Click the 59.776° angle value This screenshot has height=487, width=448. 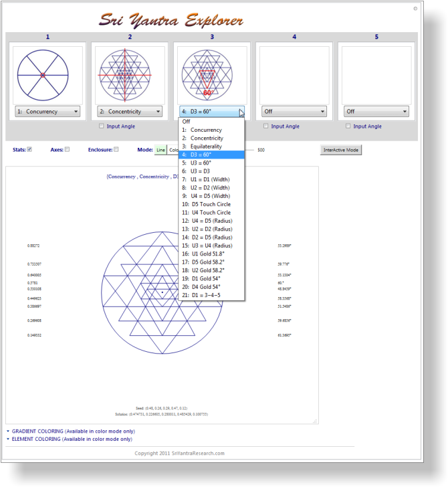[284, 264]
